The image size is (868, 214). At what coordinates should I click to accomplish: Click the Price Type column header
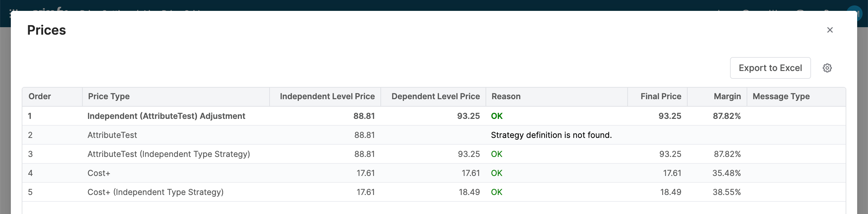(109, 96)
